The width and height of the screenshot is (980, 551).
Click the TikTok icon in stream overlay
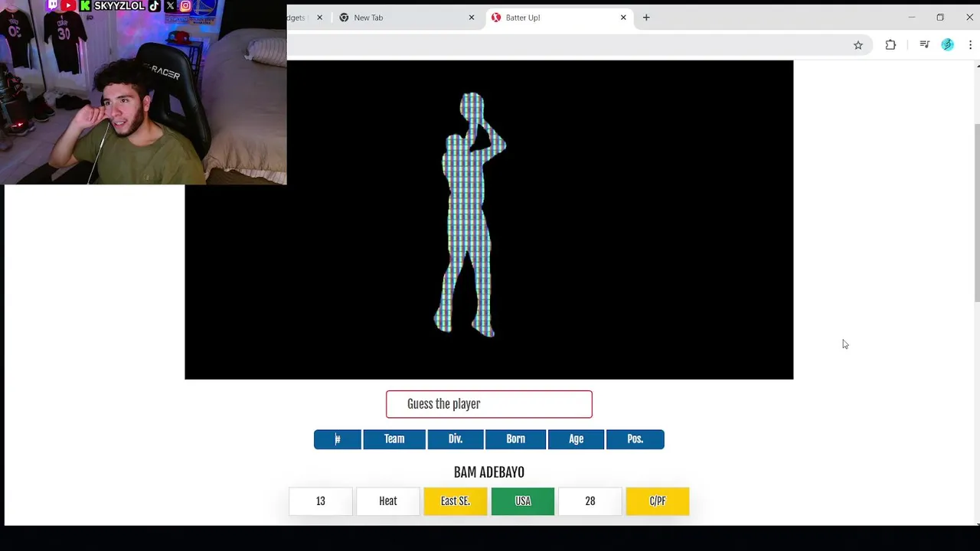coord(154,5)
